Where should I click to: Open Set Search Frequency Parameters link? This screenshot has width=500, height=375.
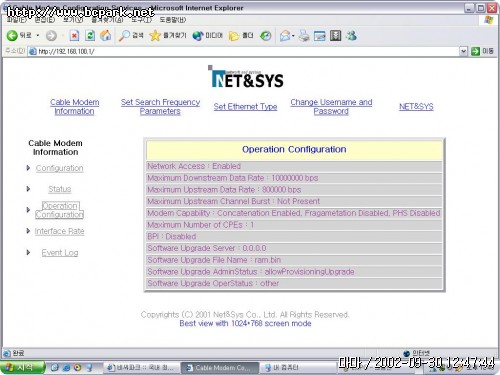(x=160, y=107)
